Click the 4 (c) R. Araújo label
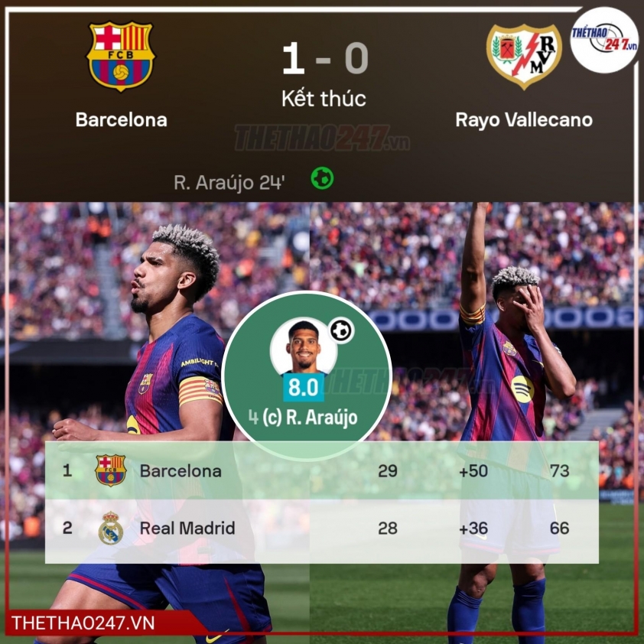 303,418
